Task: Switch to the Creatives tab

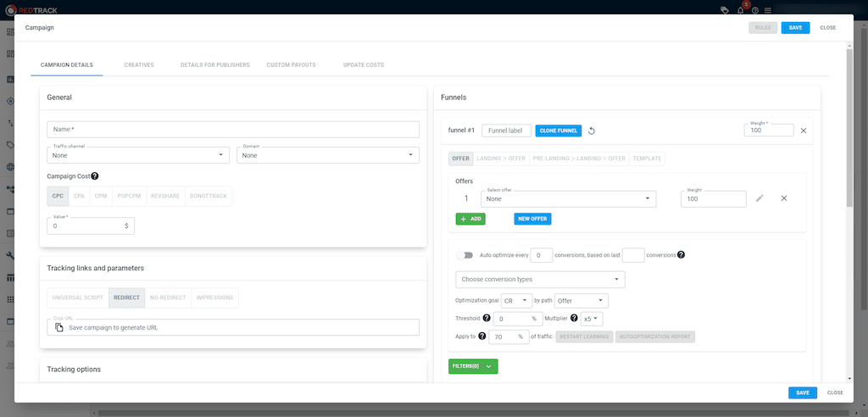Action: click(x=139, y=64)
